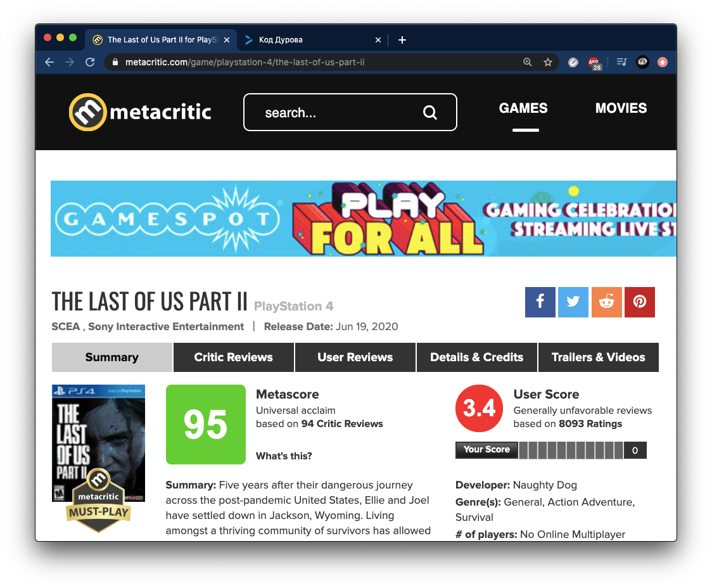Screen dimensions: 712x588
Task: Open the What's this? link
Action: 284,456
